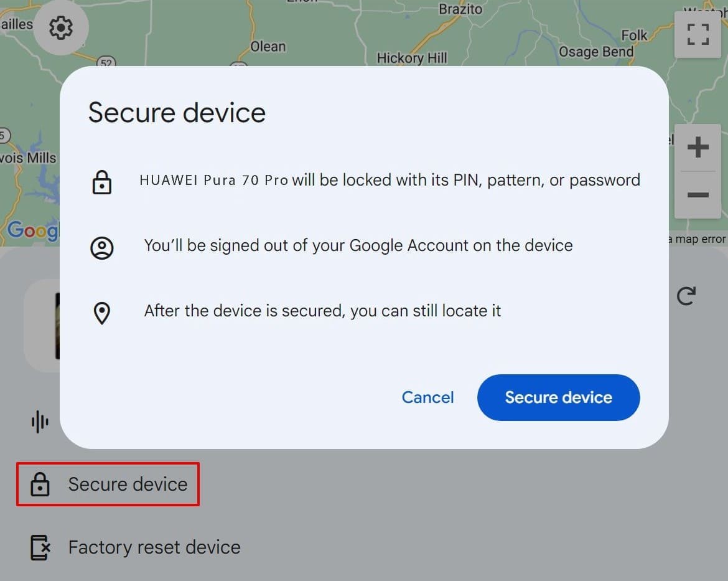Click the location pin icon in the dialog

[x=102, y=313]
